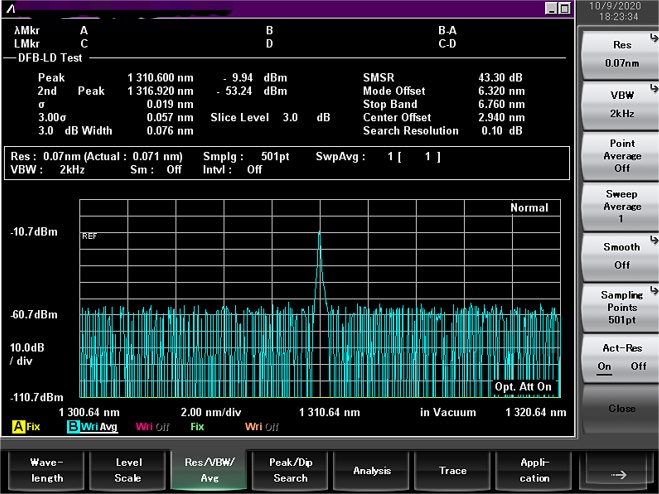Click the restore window icon in title bar
Image resolution: width=659 pixels, height=494 pixels.
click(x=564, y=8)
